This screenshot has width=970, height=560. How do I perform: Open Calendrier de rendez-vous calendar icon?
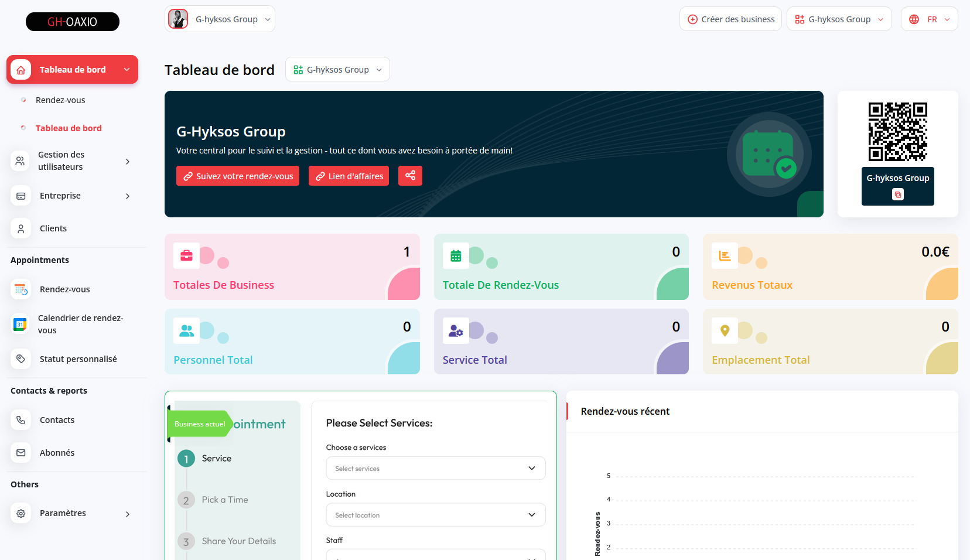pyautogui.click(x=21, y=324)
